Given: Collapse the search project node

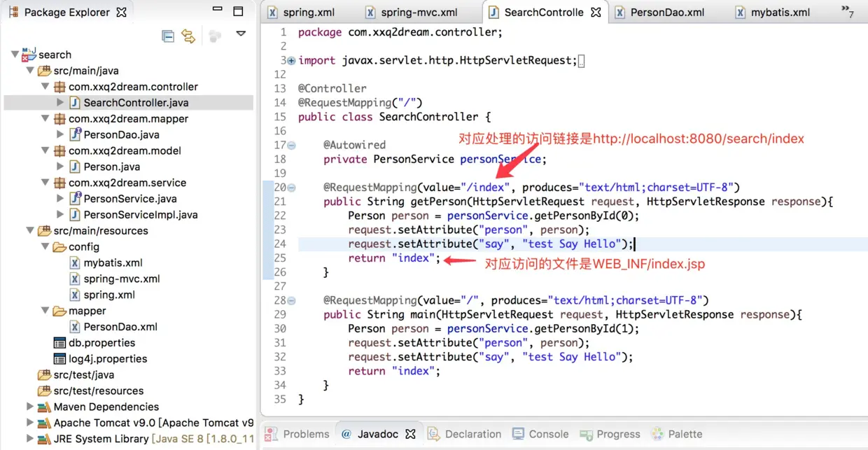Looking at the screenshot, I should [x=15, y=55].
